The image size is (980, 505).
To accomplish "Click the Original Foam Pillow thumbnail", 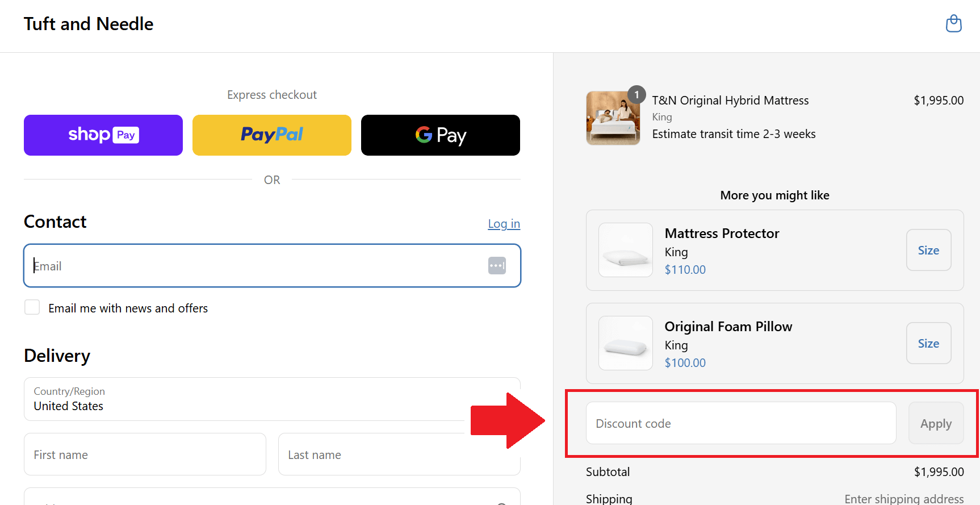I will click(626, 343).
